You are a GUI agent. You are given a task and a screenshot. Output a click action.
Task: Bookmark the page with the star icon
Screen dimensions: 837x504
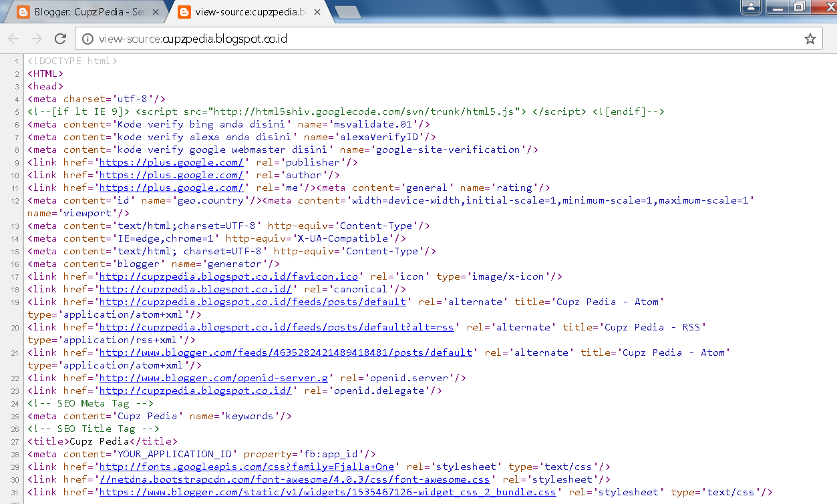click(x=810, y=38)
